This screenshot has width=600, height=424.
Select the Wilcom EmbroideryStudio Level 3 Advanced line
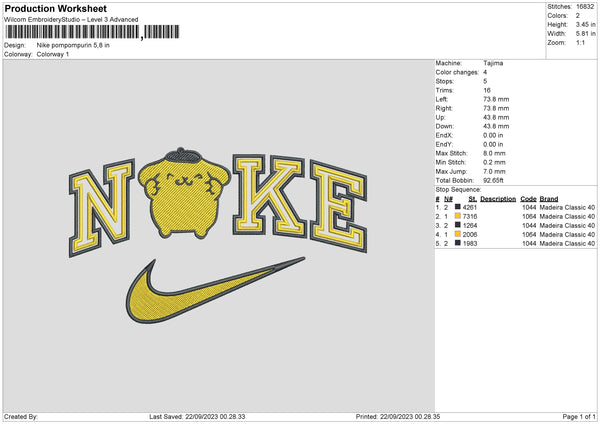[71, 20]
